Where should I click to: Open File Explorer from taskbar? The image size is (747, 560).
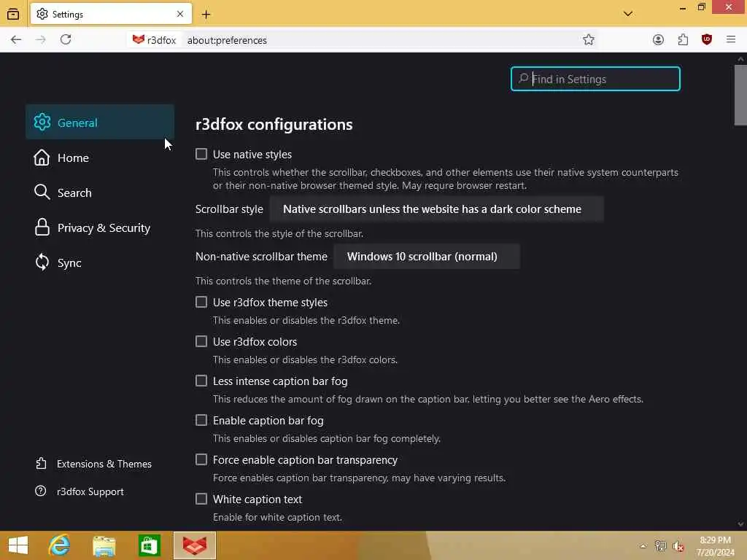click(x=104, y=545)
